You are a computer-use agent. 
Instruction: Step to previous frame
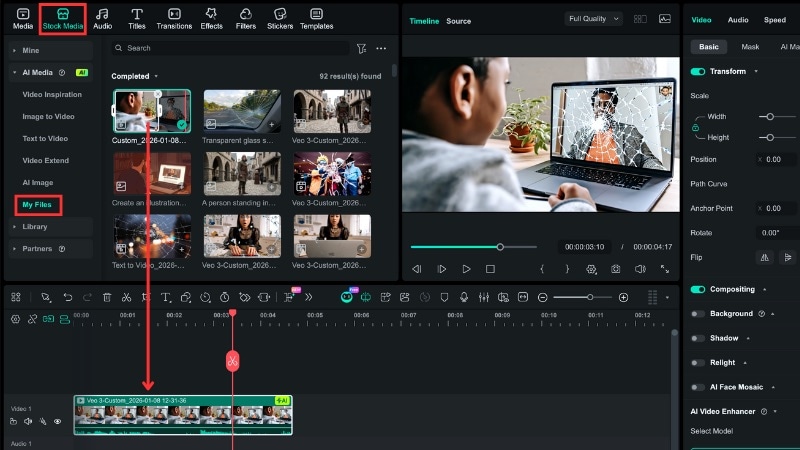click(x=416, y=269)
